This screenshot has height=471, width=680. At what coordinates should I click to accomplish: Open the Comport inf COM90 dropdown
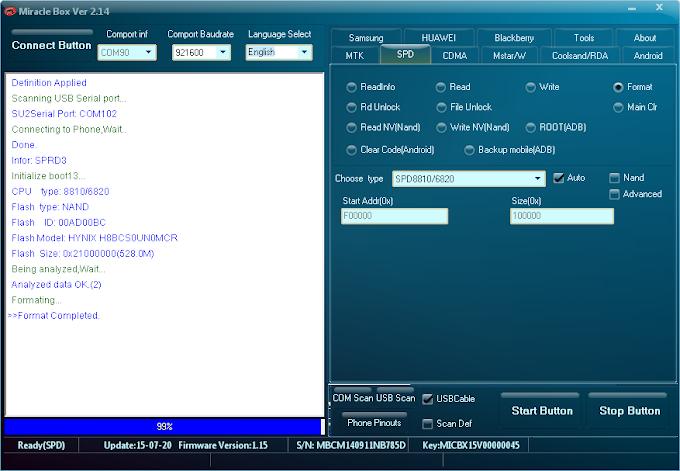[x=127, y=52]
